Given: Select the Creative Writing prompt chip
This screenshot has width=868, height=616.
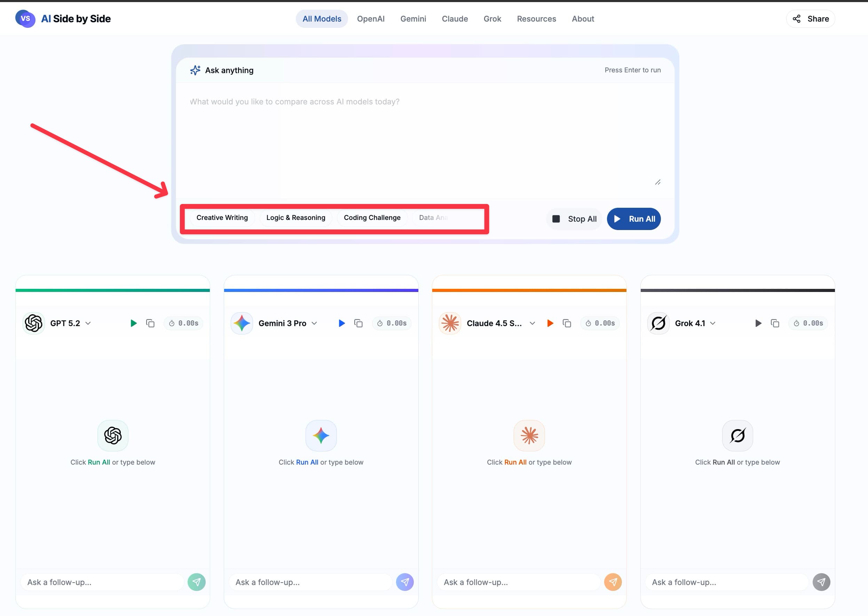Looking at the screenshot, I should coord(222,218).
